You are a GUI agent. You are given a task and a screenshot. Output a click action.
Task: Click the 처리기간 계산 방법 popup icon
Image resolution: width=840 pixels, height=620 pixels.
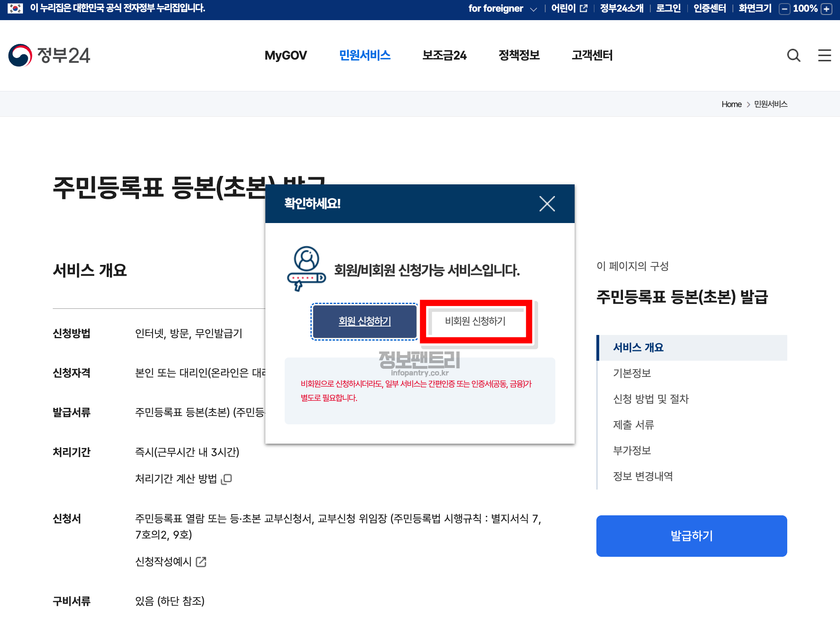point(227,479)
